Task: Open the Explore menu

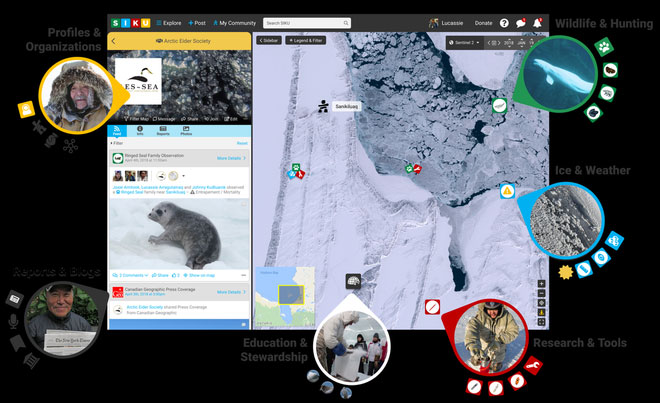Action: [x=169, y=23]
